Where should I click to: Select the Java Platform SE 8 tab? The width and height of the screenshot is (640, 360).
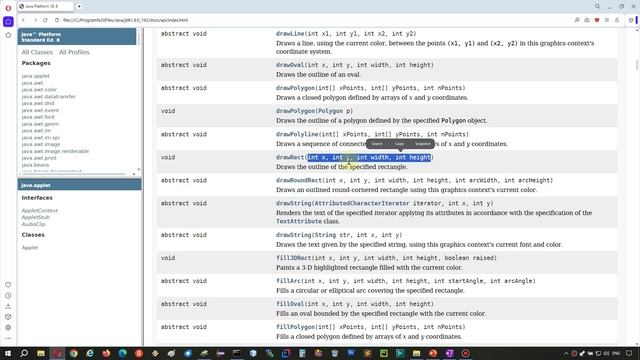click(x=46, y=7)
